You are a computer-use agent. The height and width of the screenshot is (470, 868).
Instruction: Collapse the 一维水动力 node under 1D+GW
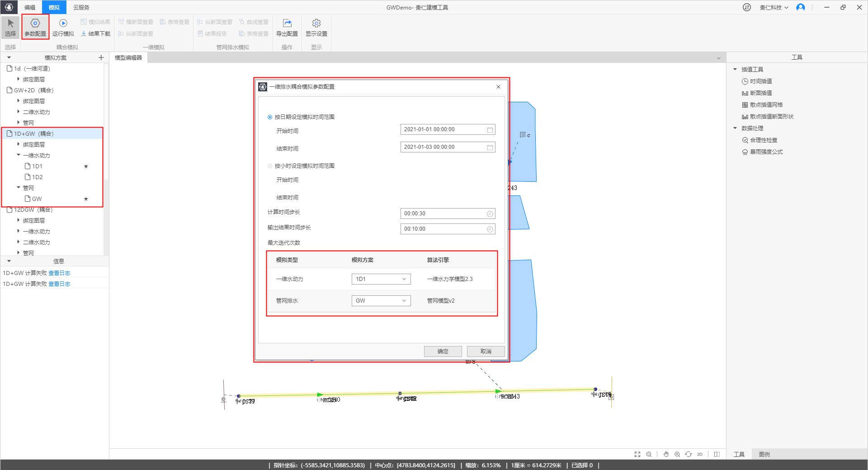19,155
